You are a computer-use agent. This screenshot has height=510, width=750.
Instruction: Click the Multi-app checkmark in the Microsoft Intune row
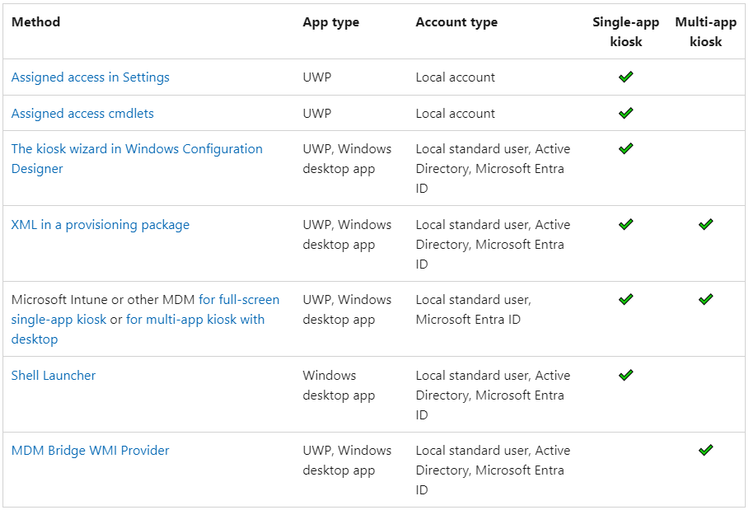(706, 299)
